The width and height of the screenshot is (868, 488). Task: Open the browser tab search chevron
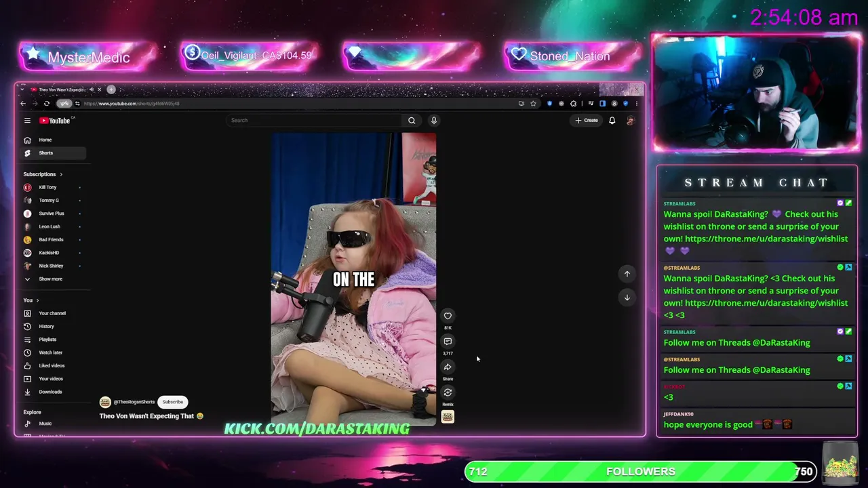coord(22,89)
